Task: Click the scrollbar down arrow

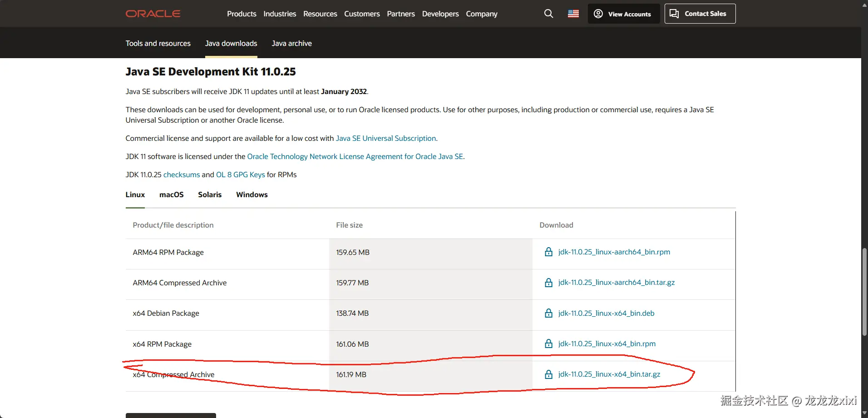Action: (864, 413)
